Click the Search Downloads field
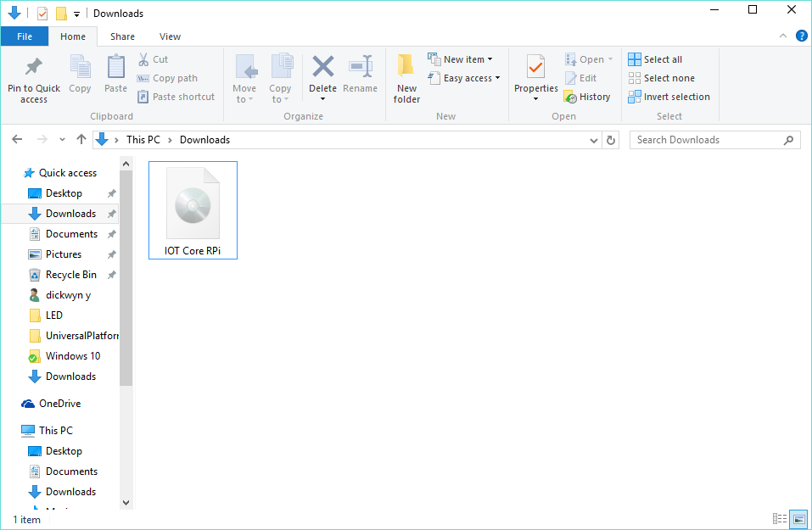This screenshot has height=530, width=812. [714, 140]
